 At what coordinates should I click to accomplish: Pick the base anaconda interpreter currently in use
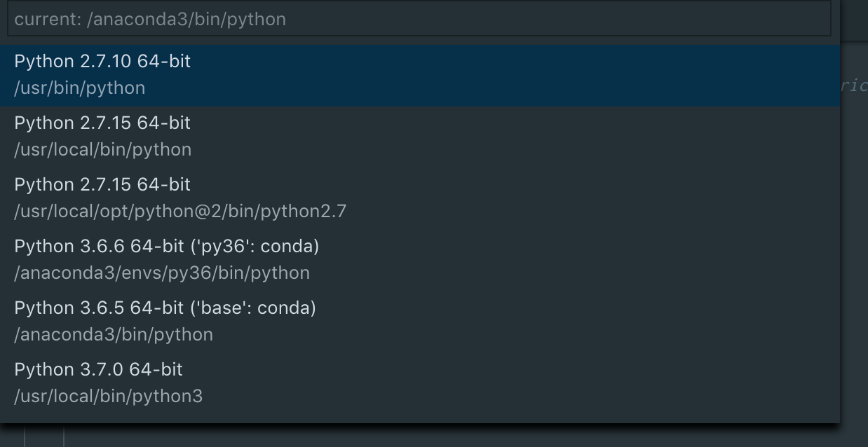[419, 322]
